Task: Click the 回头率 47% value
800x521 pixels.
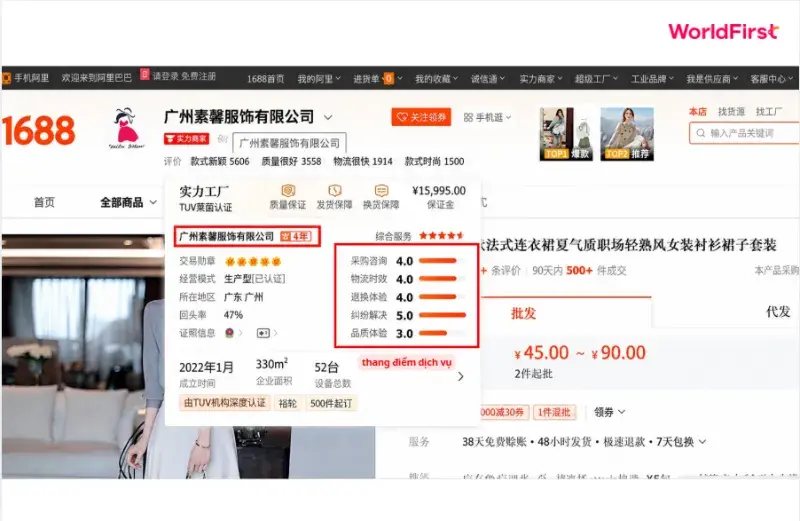Action: click(x=233, y=315)
